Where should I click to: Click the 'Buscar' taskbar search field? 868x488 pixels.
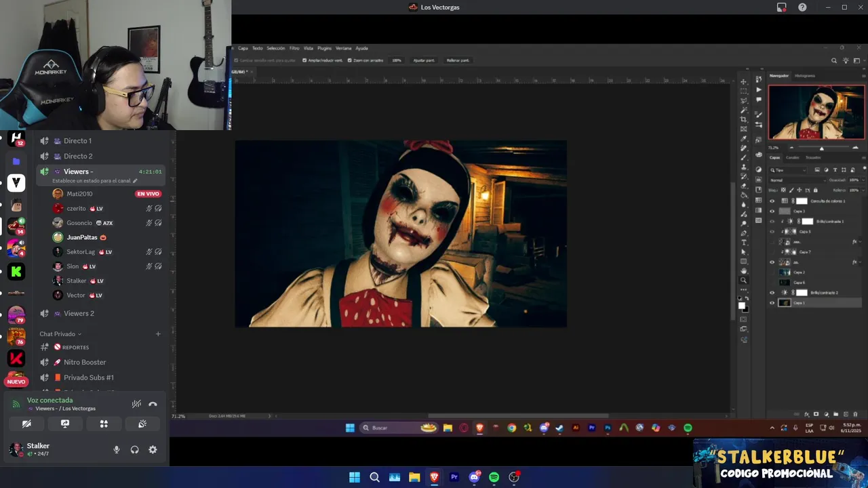[399, 428]
